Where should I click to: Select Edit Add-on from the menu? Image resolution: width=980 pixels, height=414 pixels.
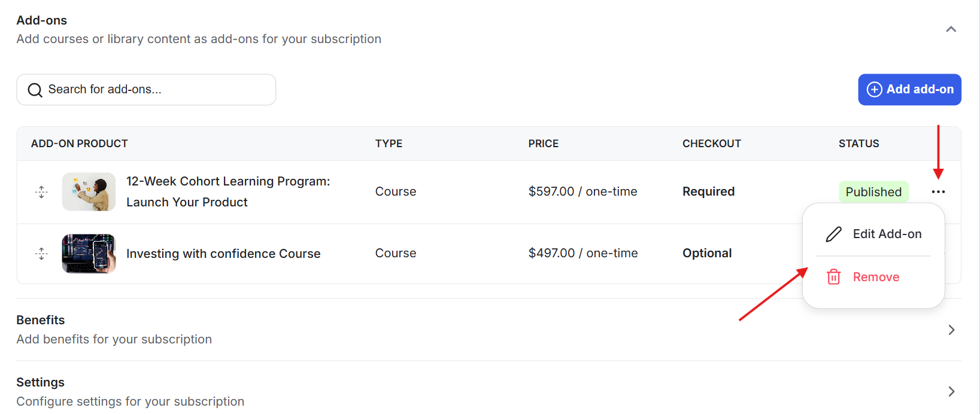click(887, 234)
